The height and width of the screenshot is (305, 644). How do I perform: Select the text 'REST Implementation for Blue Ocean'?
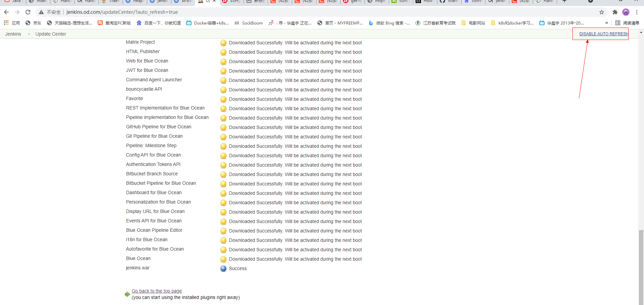tap(165, 108)
